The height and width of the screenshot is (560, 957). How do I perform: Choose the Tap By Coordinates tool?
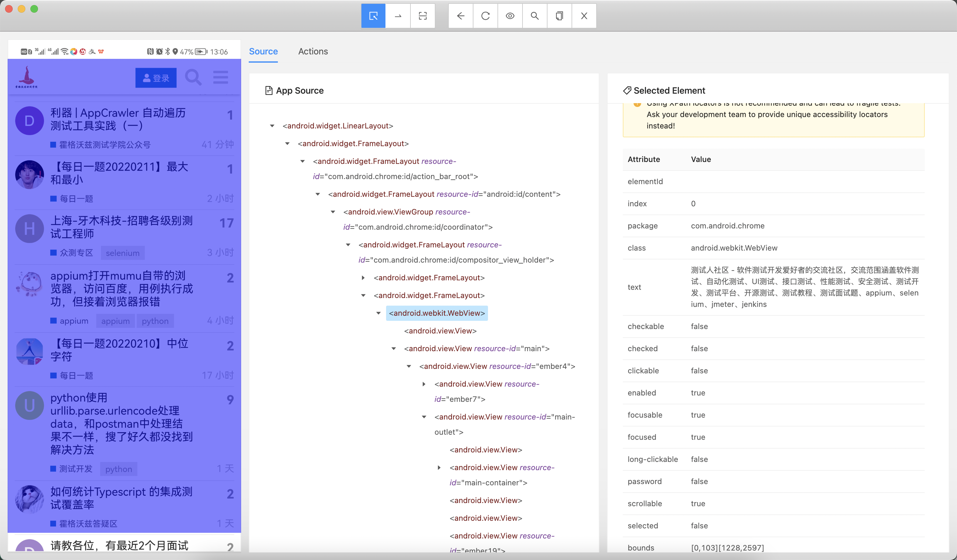(x=422, y=16)
